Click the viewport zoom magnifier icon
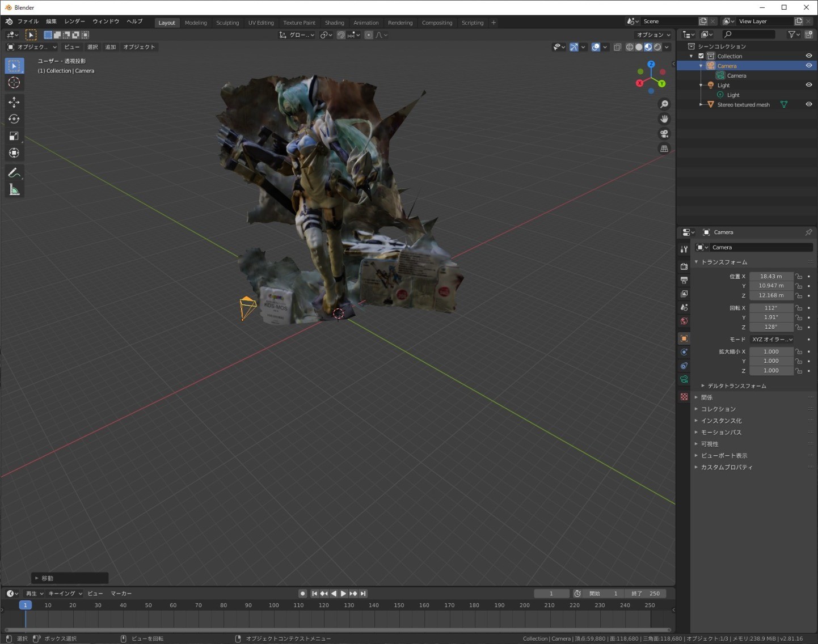 click(x=664, y=104)
